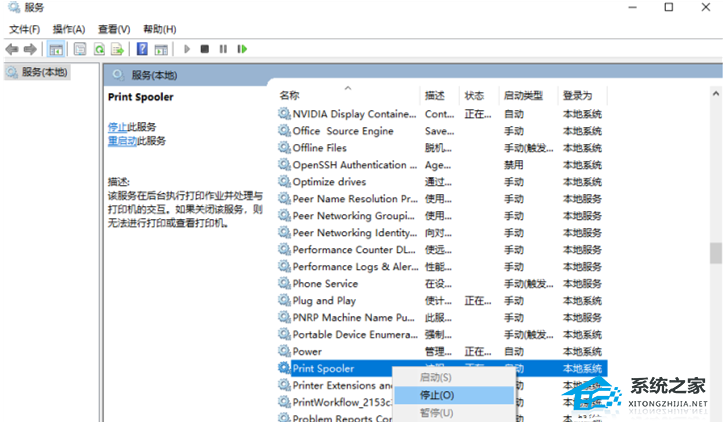Click the Export List toolbar icon
This screenshot has width=723, height=422.
[x=117, y=49]
